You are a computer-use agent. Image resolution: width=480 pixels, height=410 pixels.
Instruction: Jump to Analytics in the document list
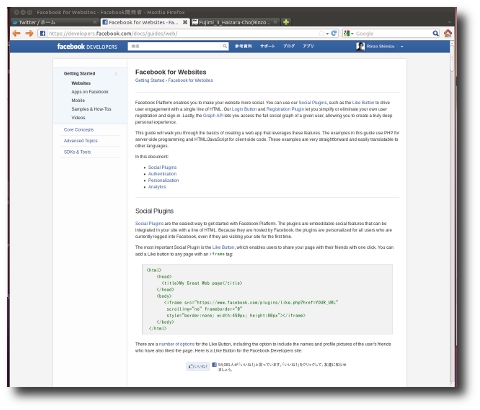coord(157,187)
